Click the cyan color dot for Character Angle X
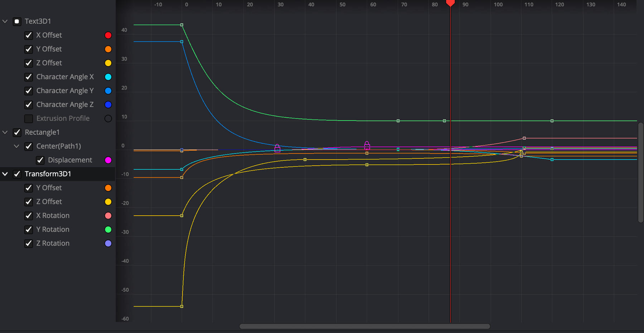The height and width of the screenshot is (333, 644). tap(108, 77)
